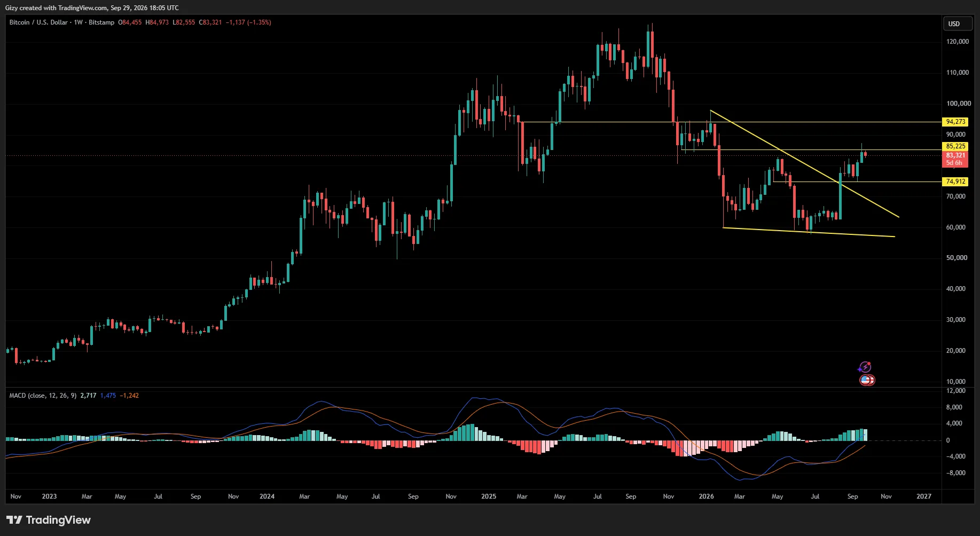Screen dimensions: 980x536
Task: Click the 100,000 level on the price scale
Action: tap(958, 104)
